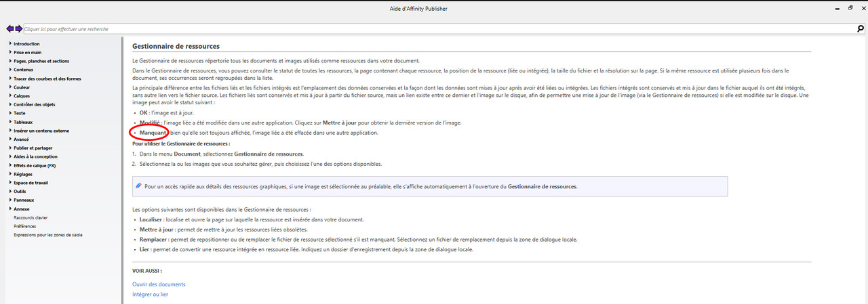This screenshot has width=868, height=304.
Task: Follow the Intégrer ou lier link
Action: coord(151,295)
